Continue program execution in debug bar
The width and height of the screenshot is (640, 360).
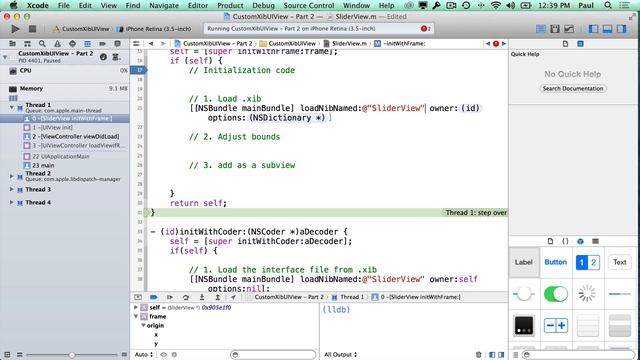(x=170, y=297)
